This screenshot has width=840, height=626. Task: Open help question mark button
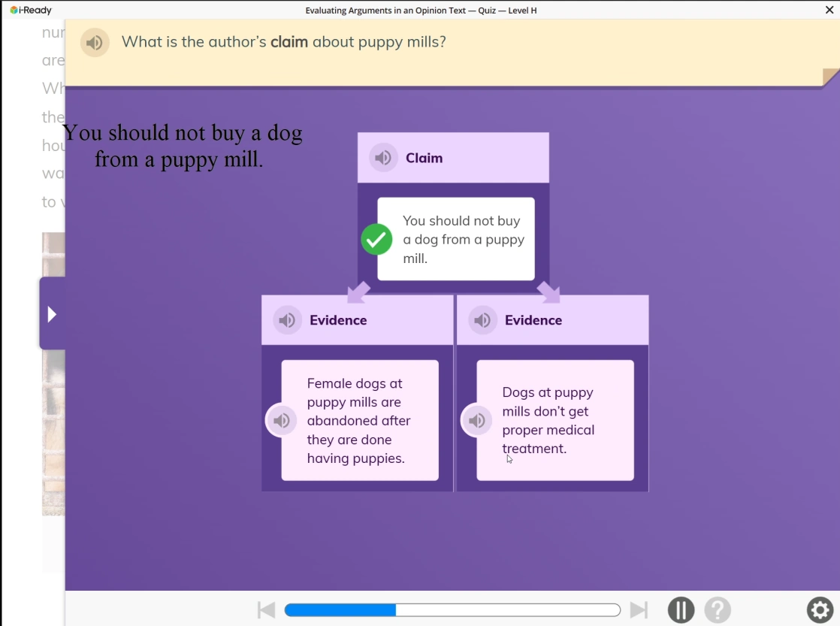(718, 609)
